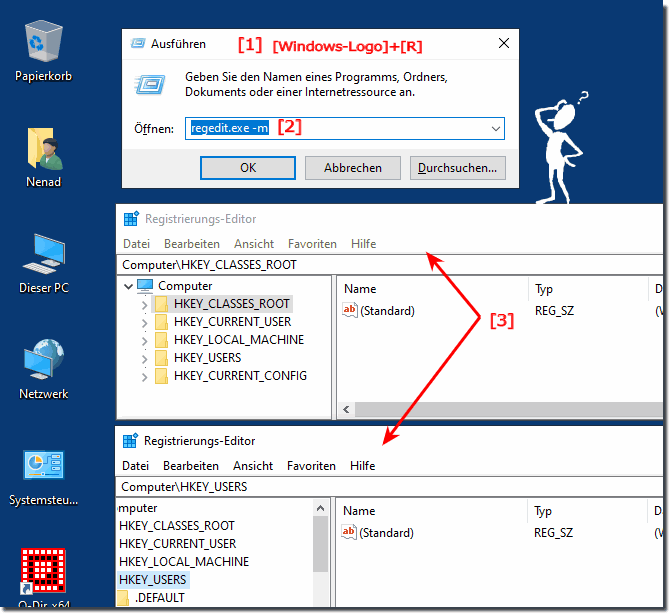The image size is (670, 614).
Task: Click REG_SZ type cell in lower editor
Action: point(553,532)
